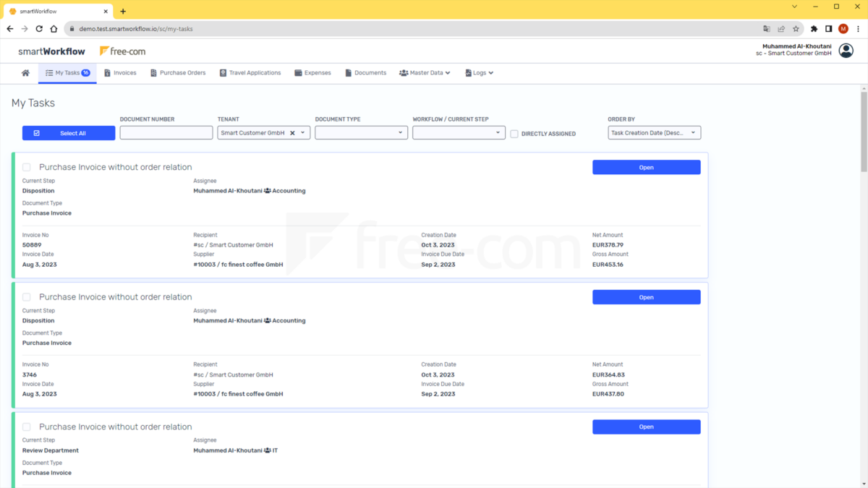Image resolution: width=868 pixels, height=488 pixels.
Task: Open the Documents section icon
Action: tap(347, 72)
